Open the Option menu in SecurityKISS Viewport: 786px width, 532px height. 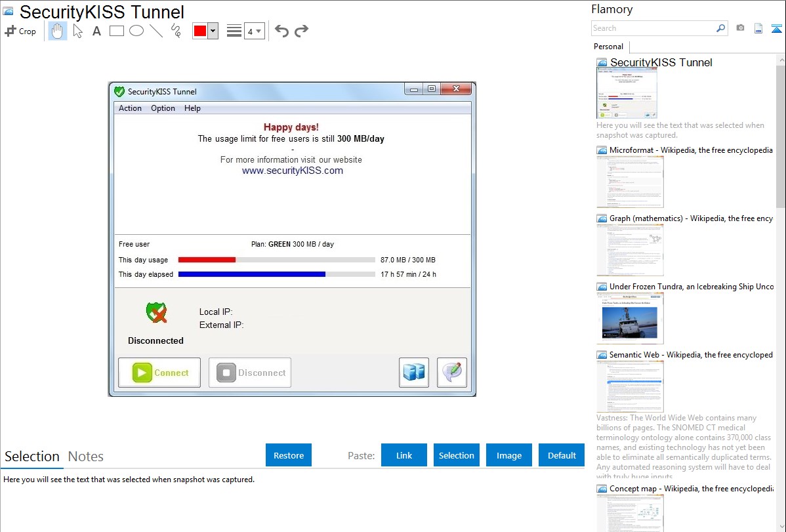(163, 108)
